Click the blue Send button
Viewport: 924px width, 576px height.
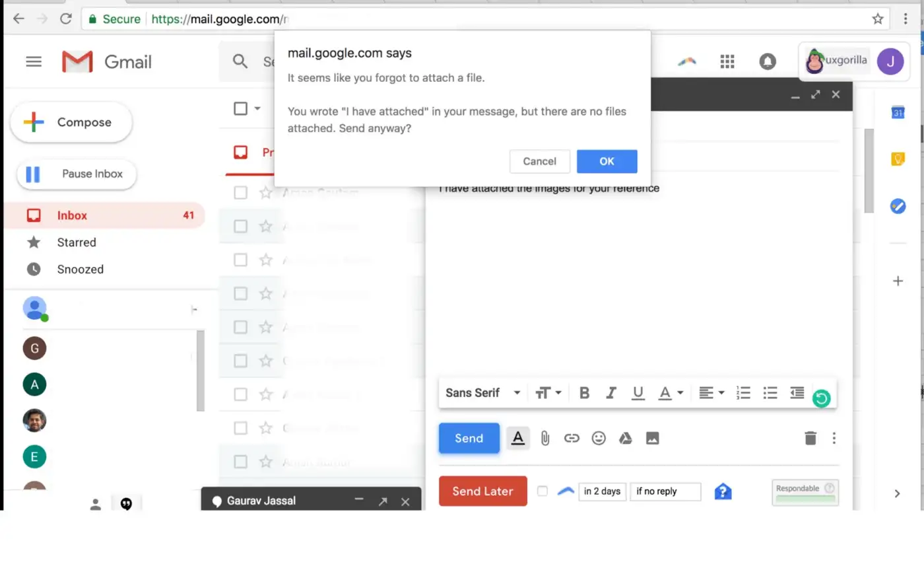[469, 438]
